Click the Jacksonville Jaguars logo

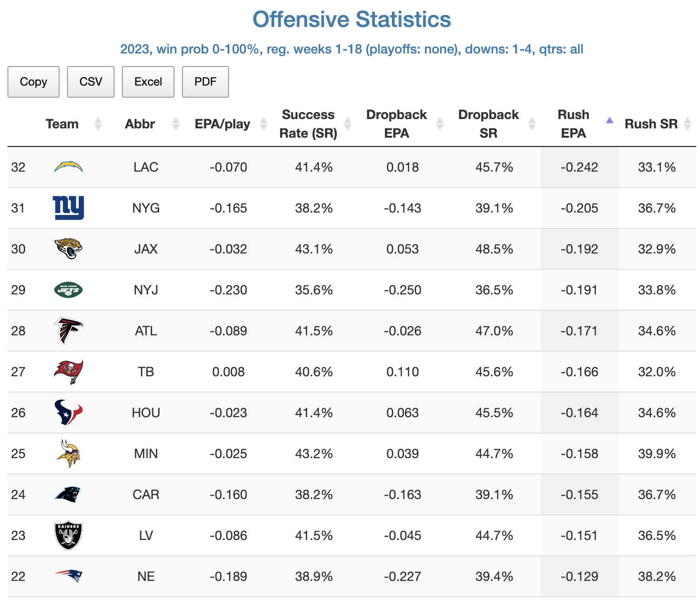coord(68,249)
